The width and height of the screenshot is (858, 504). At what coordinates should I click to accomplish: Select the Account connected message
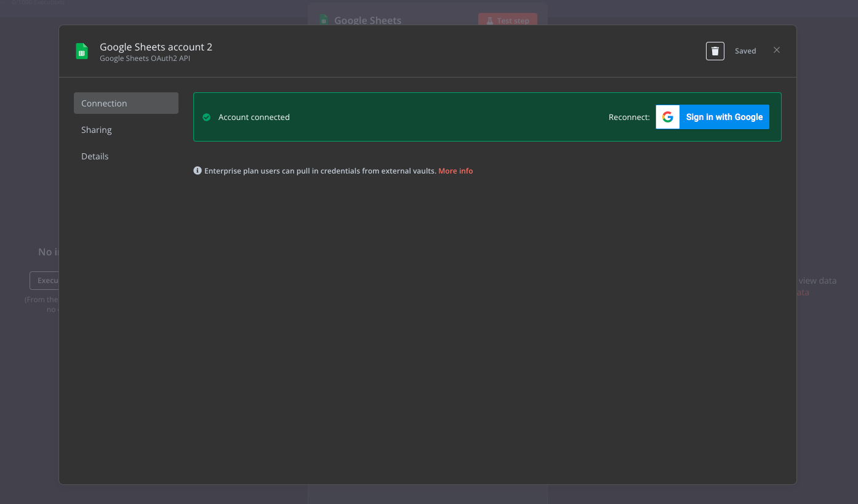(254, 117)
